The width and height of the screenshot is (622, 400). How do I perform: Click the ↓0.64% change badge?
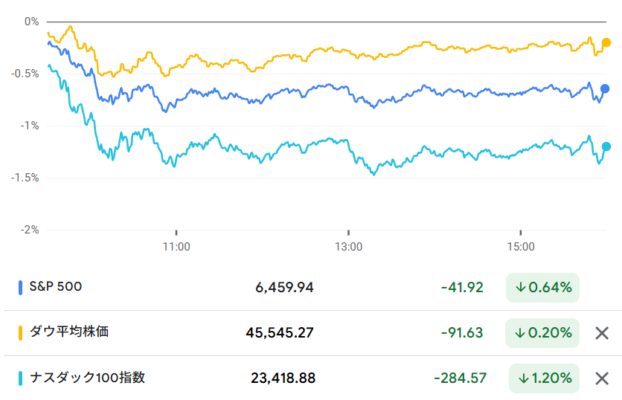point(542,287)
